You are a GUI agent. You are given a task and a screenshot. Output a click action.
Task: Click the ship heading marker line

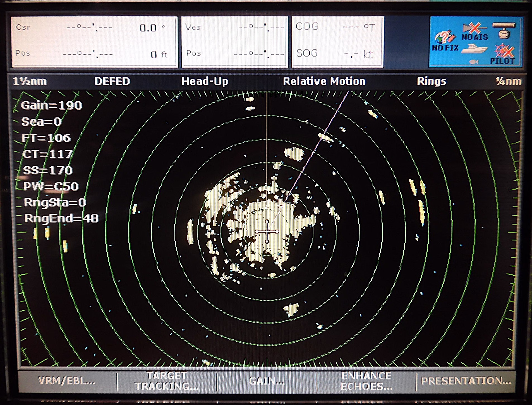(267, 156)
